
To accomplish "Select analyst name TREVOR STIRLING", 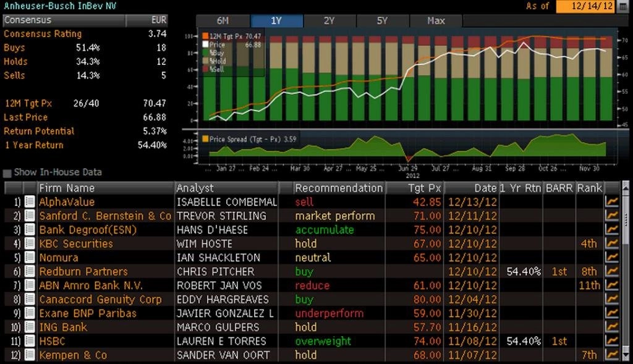I will 222,216.
